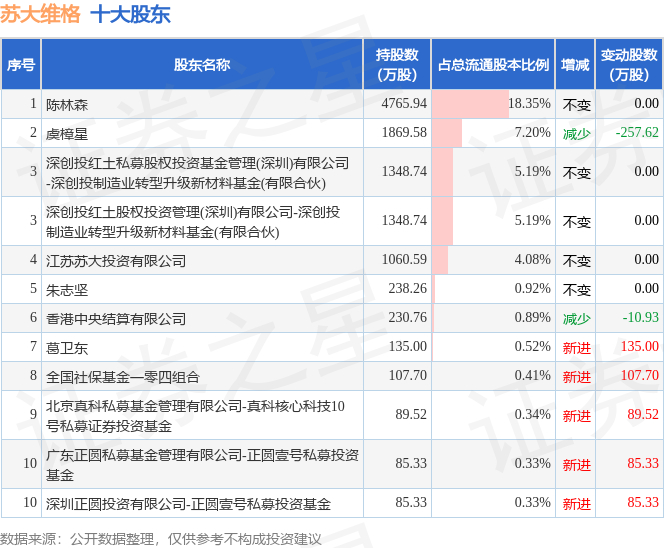
Task: Click the red change value 107.70
Action: click(640, 376)
